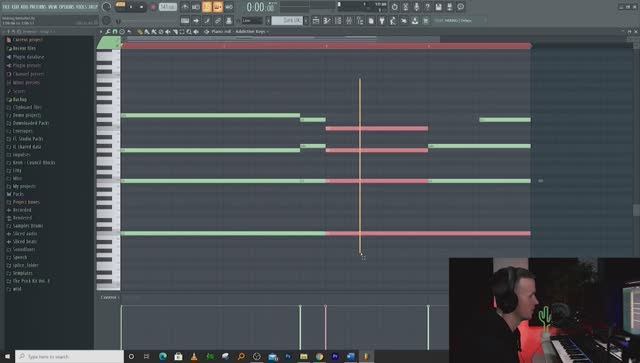The width and height of the screenshot is (640, 363).
Task: Start playback with the play button
Action: [x=131, y=7]
